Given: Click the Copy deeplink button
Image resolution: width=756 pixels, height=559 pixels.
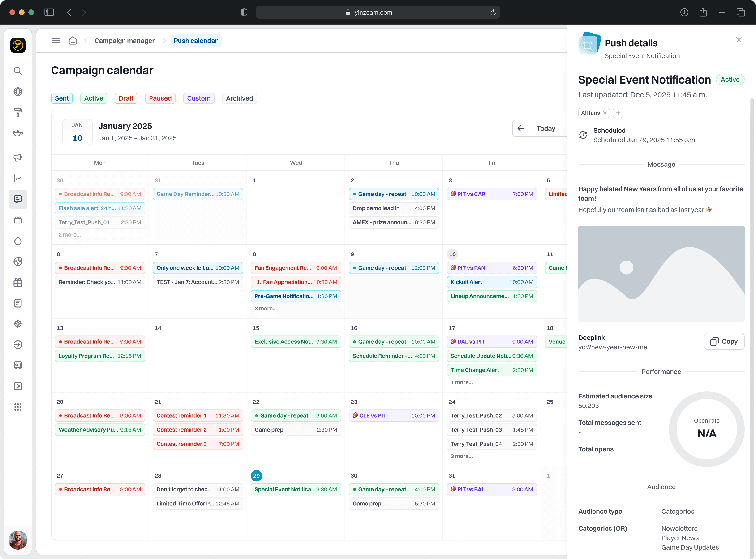Looking at the screenshot, I should click(x=724, y=341).
